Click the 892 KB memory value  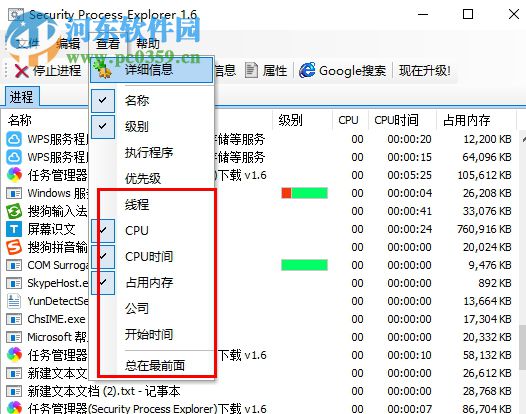(x=495, y=283)
